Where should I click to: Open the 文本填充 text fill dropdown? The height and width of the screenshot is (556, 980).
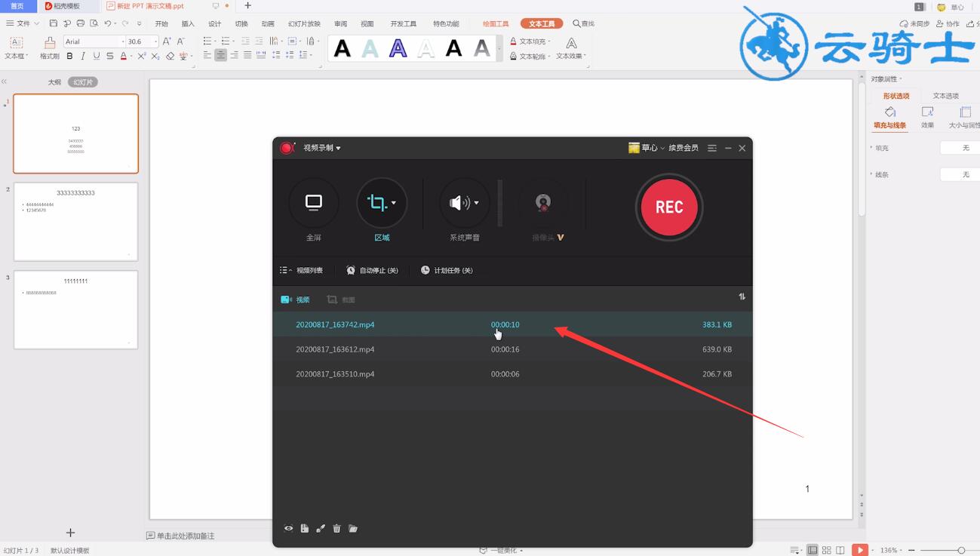[530, 41]
